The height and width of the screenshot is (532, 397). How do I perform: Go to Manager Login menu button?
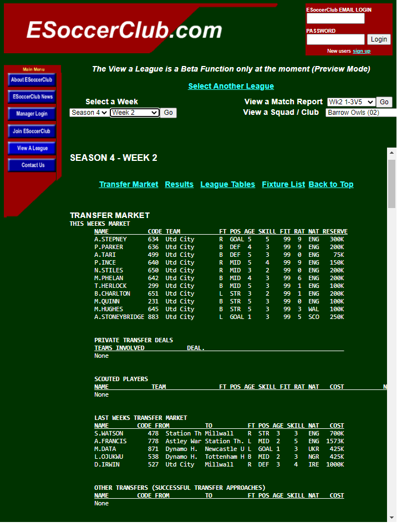(x=32, y=114)
